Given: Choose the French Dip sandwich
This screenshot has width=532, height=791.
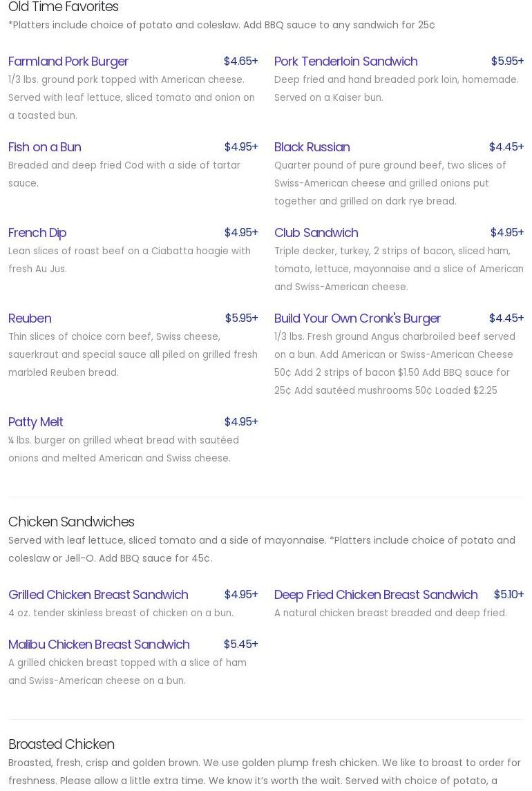Looking at the screenshot, I should (x=37, y=233).
